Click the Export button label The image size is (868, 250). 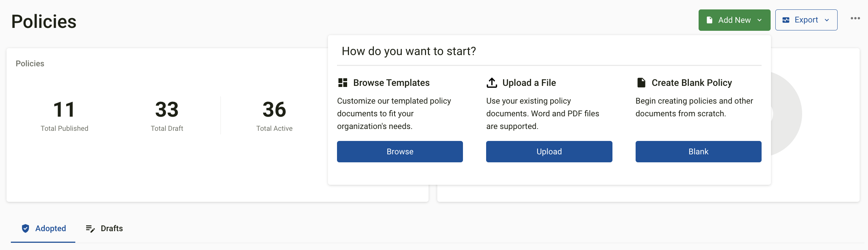tap(806, 20)
